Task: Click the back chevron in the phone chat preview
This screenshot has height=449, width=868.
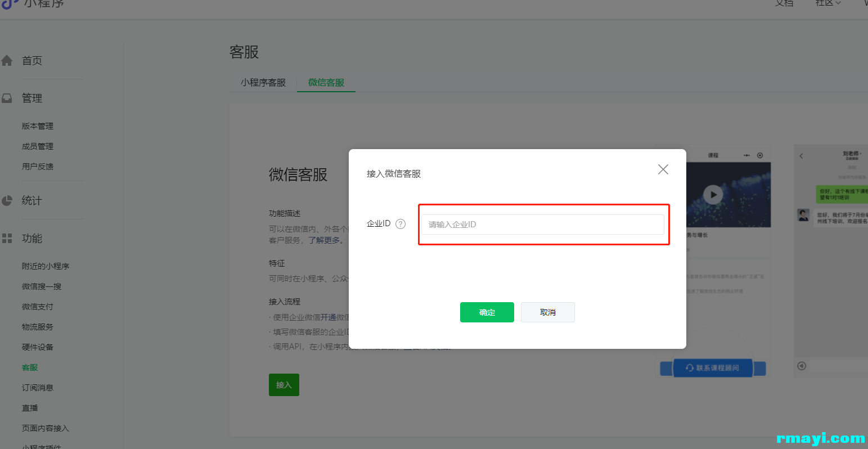Action: [802, 156]
